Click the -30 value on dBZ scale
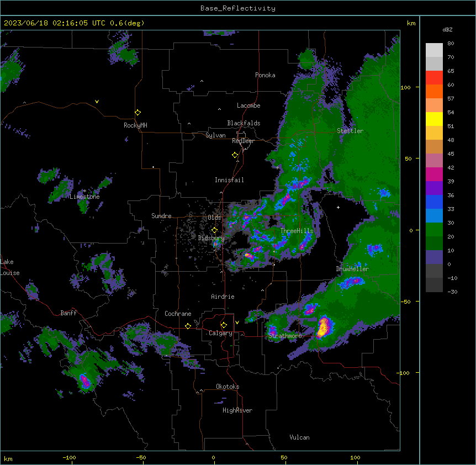This screenshot has width=476, height=465. [452, 292]
